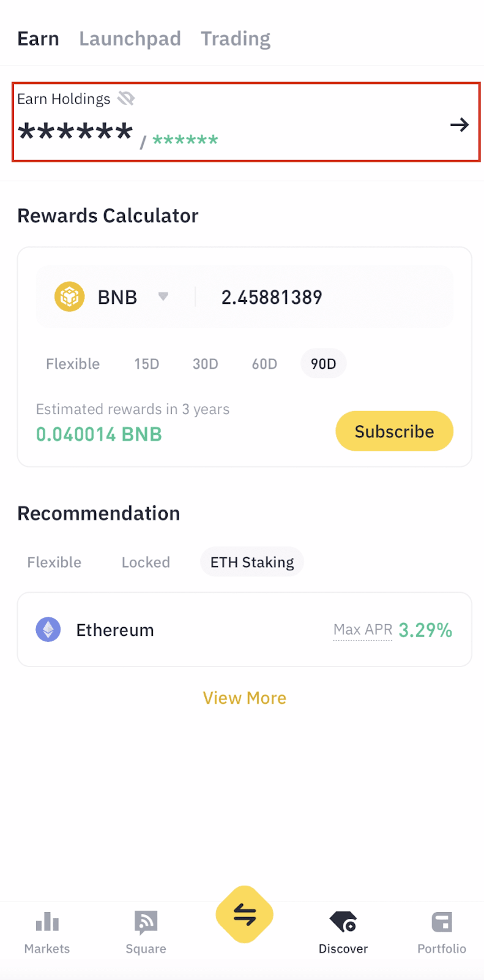Expand the BNB coin dropdown arrow
This screenshot has width=484, height=980.
coord(163,296)
